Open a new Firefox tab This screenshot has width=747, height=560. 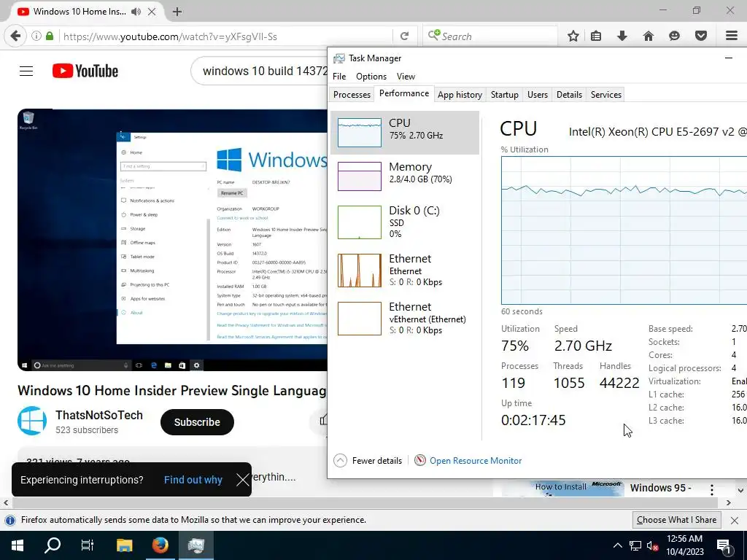click(x=177, y=12)
